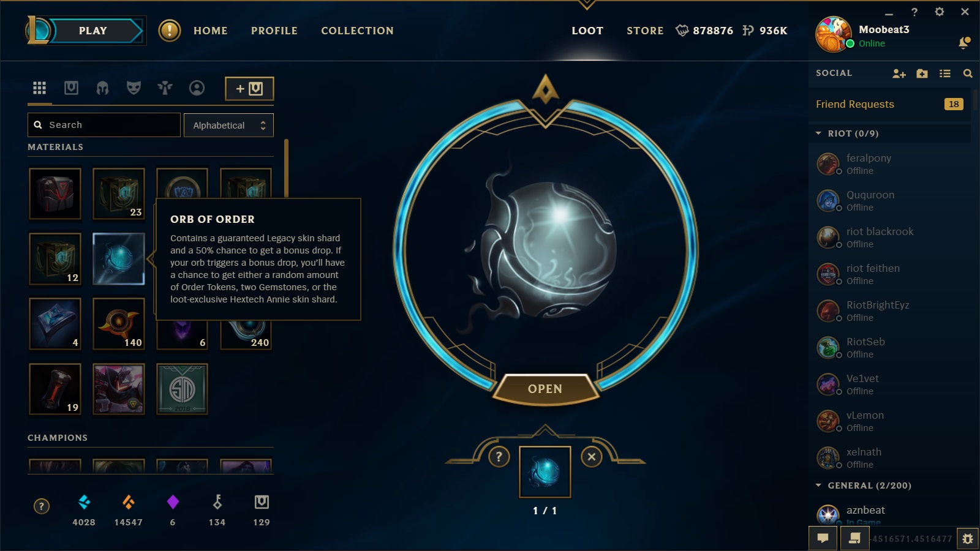This screenshot has height=551, width=980.
Task: Click the loot help question mark
Action: pos(499,456)
